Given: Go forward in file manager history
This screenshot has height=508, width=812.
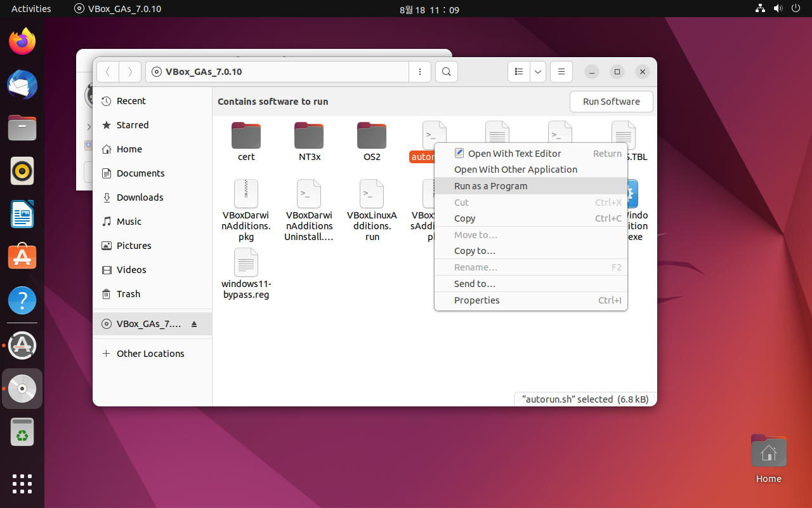Looking at the screenshot, I should (130, 72).
